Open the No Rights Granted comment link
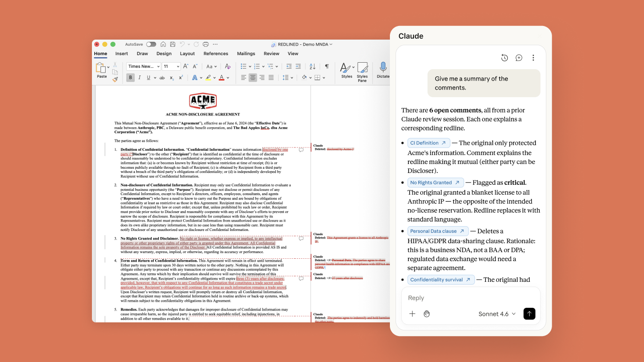The width and height of the screenshot is (644, 362). pyautogui.click(x=435, y=182)
